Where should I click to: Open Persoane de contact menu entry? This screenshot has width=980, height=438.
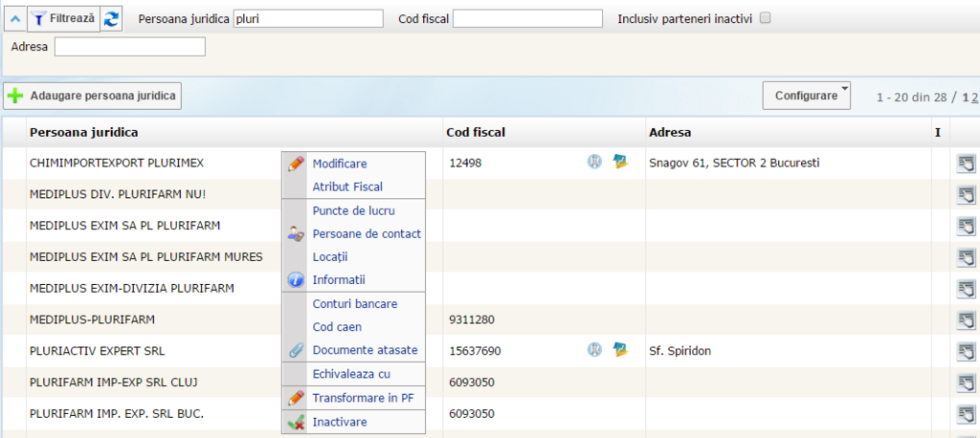click(x=366, y=233)
